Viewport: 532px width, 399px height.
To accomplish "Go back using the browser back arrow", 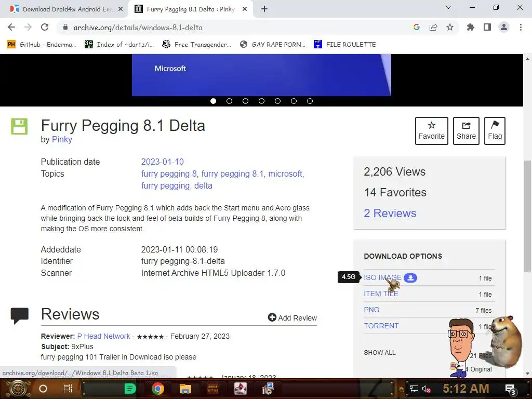I will tap(11, 27).
